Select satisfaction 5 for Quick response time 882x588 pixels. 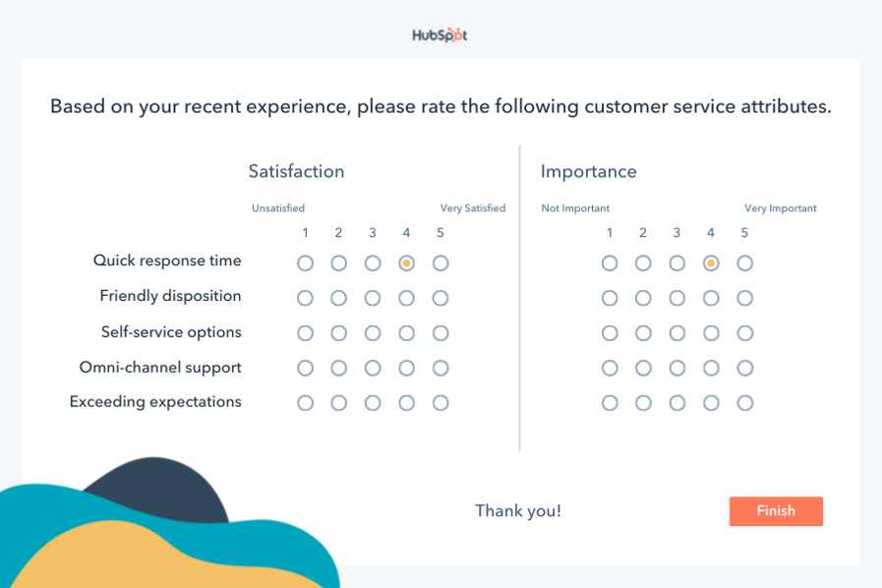(x=441, y=264)
